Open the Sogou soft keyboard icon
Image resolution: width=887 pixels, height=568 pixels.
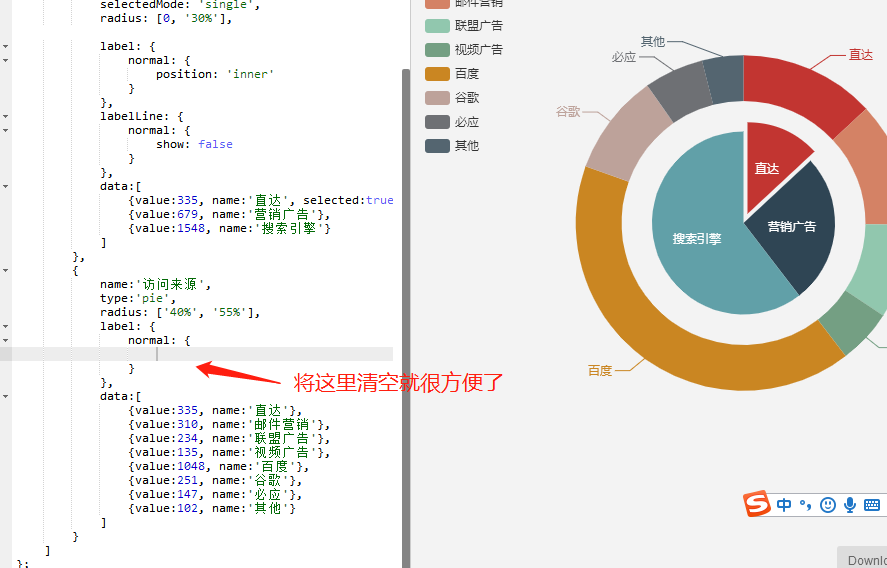[872, 505]
